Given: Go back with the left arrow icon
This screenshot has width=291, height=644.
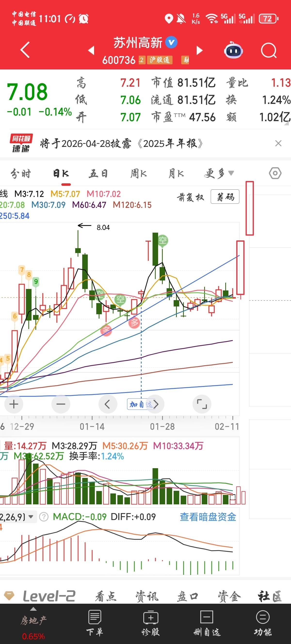Looking at the screenshot, I should [25, 50].
